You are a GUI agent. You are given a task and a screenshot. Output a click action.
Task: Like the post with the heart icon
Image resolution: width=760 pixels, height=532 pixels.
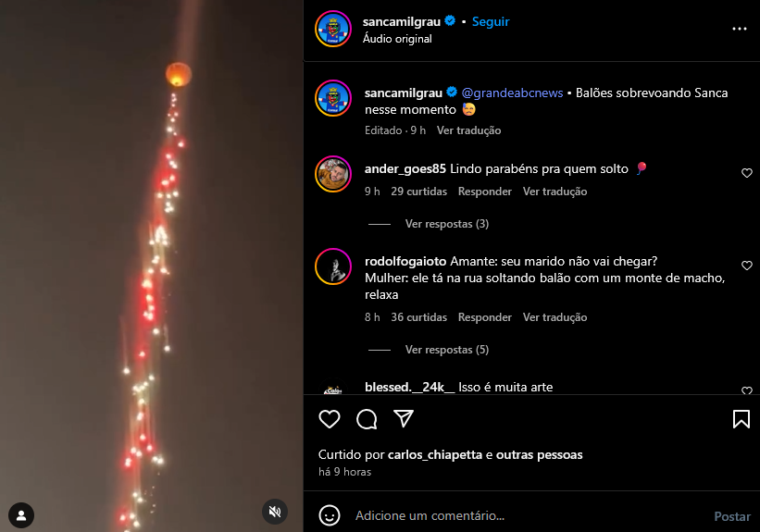point(330,419)
